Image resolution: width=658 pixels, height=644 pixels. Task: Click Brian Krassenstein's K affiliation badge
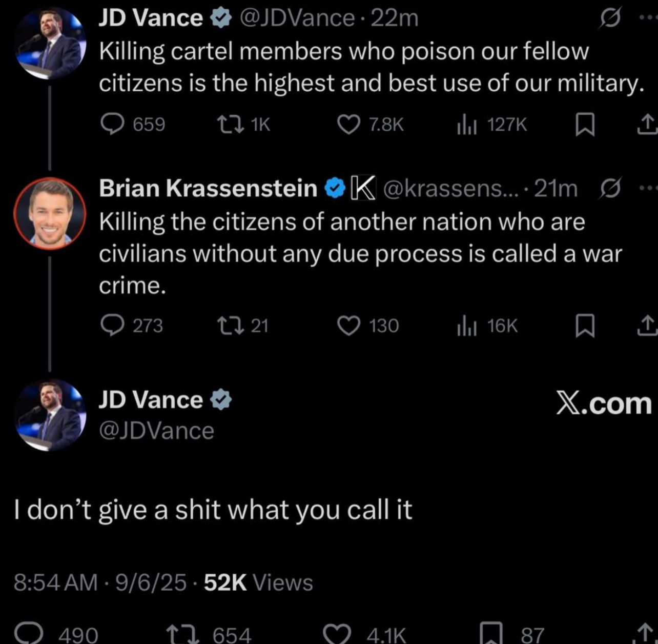[363, 188]
